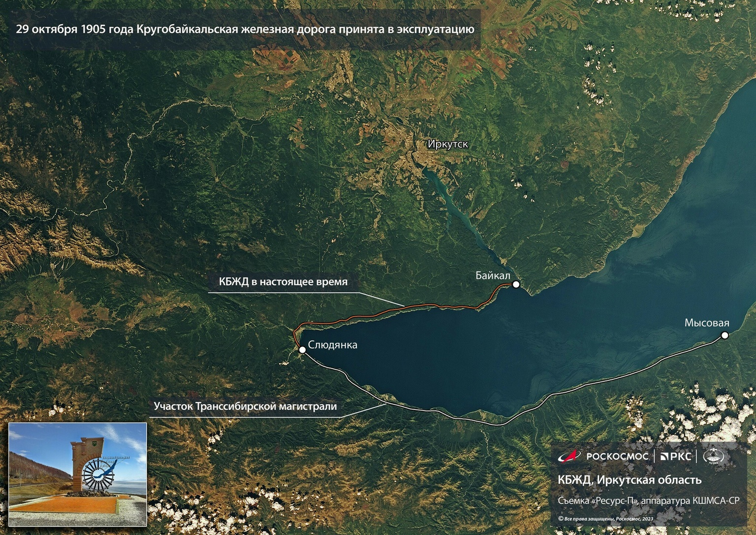Click the Байкал station marker dot

pyautogui.click(x=516, y=284)
